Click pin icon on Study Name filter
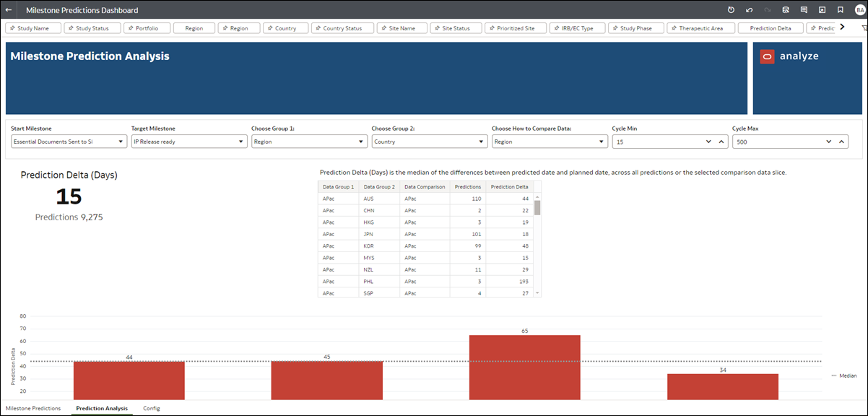The height and width of the screenshot is (416, 868). tap(12, 28)
